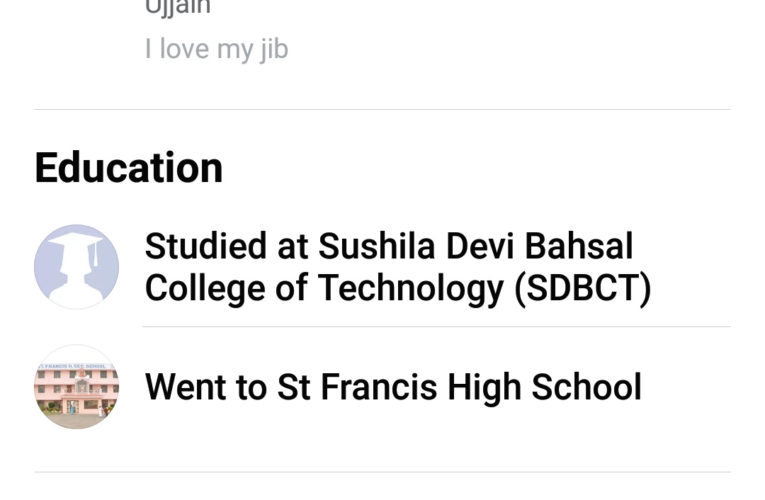Tap the tassel on the graduation cap
Screen dimensions: 765x500
pyautogui.click(x=96, y=256)
